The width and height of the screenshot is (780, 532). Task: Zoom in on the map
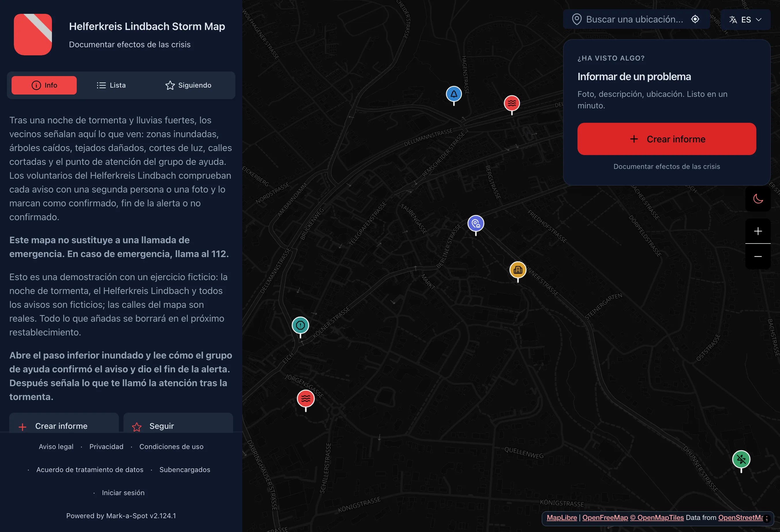pos(758,231)
